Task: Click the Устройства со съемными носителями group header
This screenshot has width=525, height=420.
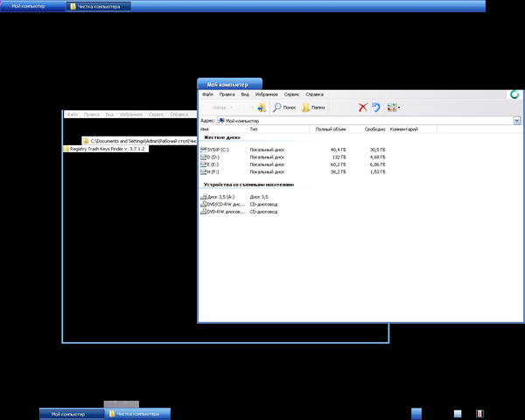Action: (248, 185)
